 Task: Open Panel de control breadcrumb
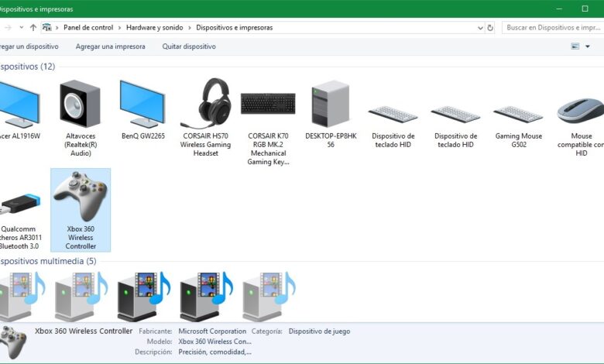[x=88, y=28]
